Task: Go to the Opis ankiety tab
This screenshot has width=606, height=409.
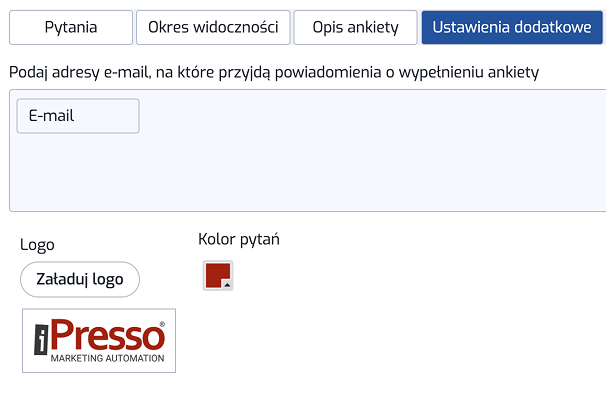Action: coord(355,27)
